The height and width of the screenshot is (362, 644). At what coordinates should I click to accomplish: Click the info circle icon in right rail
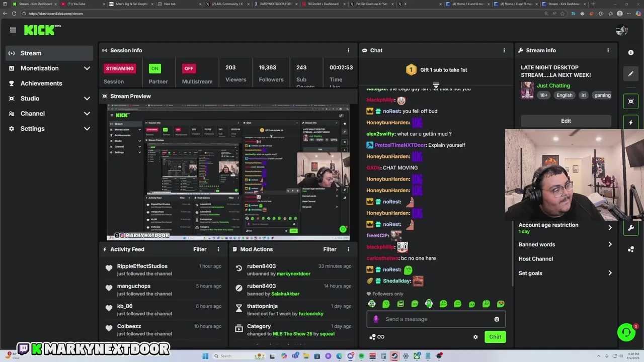point(631,52)
